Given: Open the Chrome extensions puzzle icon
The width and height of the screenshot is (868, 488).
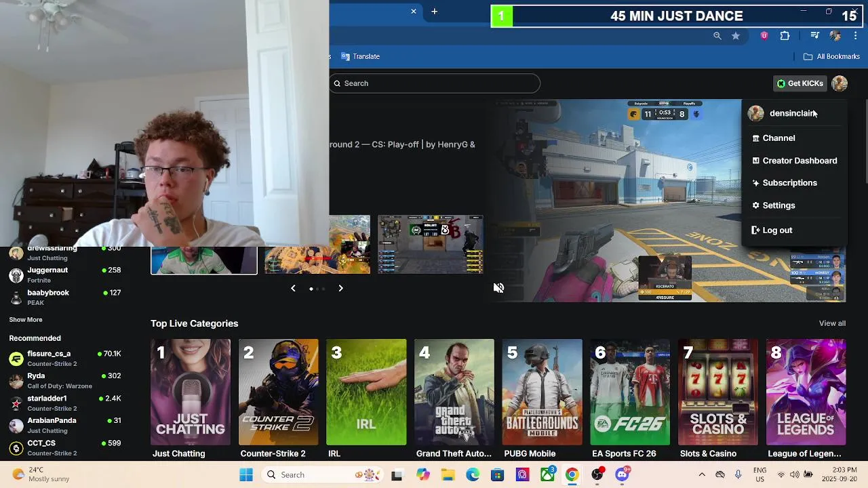Looking at the screenshot, I should coord(785,36).
